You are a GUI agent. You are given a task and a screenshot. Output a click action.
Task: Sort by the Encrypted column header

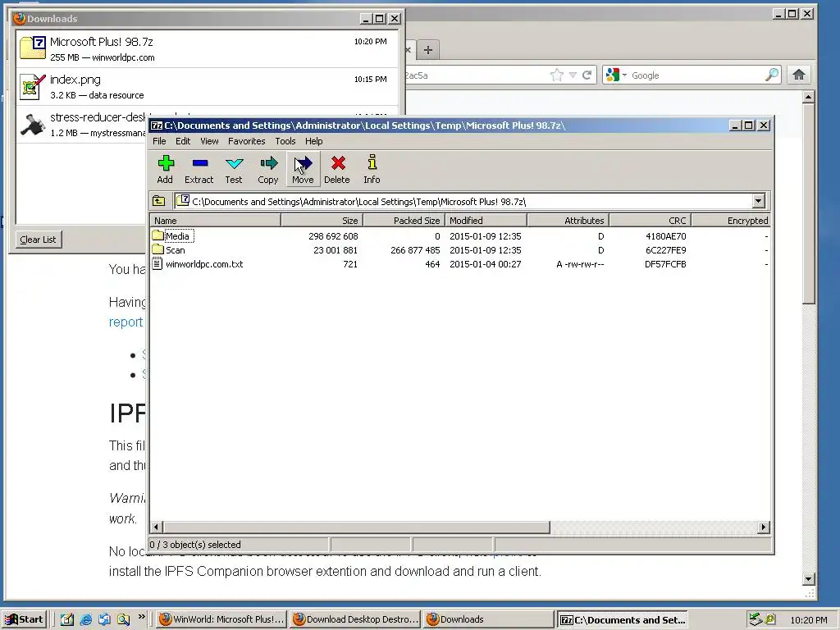[x=731, y=221]
